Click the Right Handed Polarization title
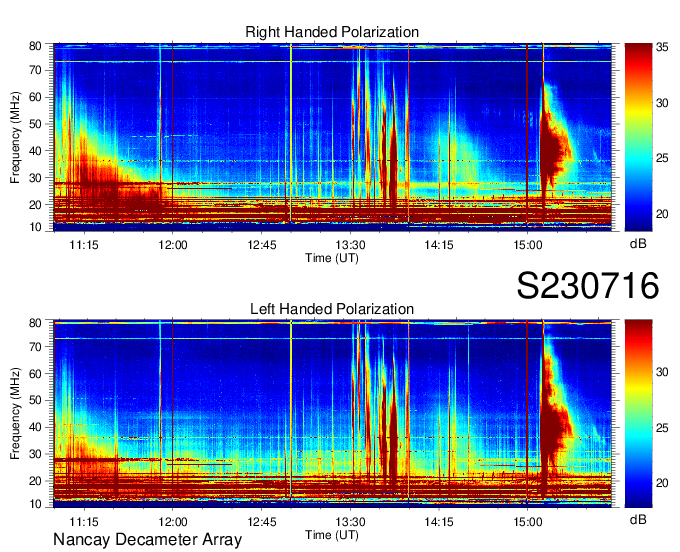This screenshot has height=552, width=680. click(x=332, y=32)
